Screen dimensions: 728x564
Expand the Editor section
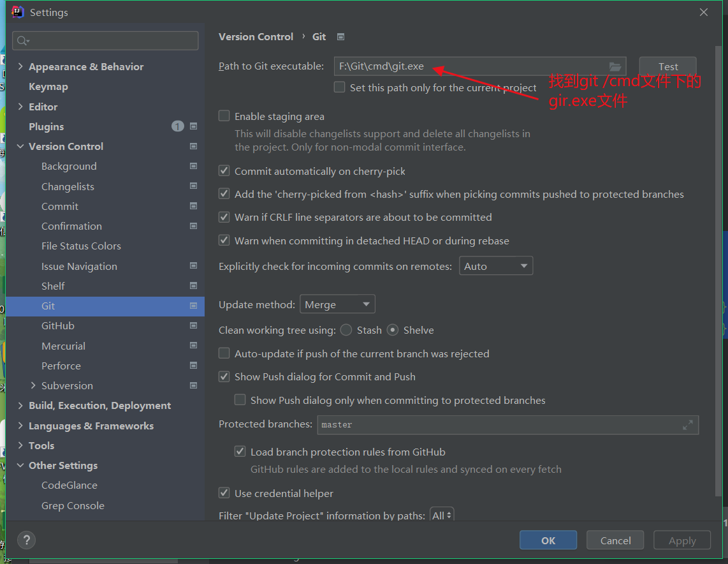[x=20, y=107]
